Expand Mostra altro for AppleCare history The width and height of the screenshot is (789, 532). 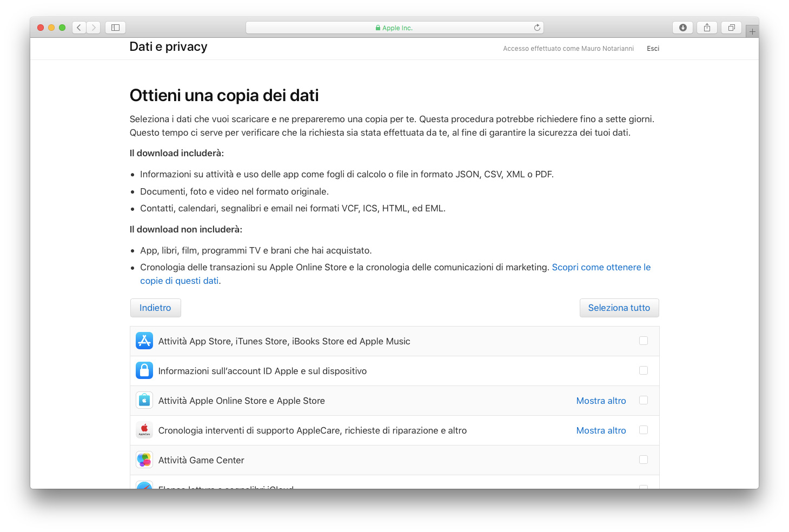tap(601, 430)
